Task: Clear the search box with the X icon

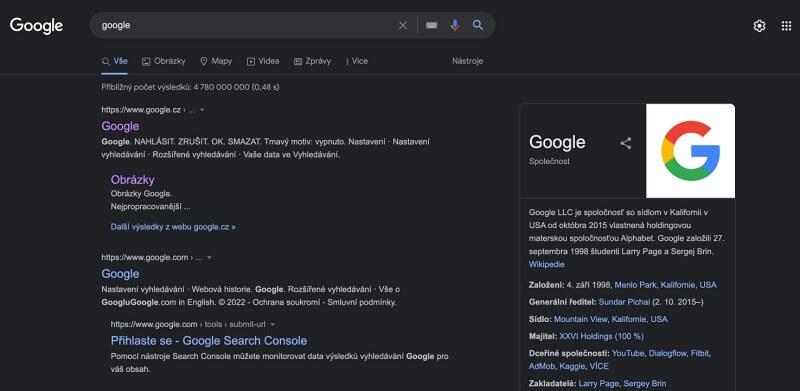Action: pyautogui.click(x=403, y=26)
